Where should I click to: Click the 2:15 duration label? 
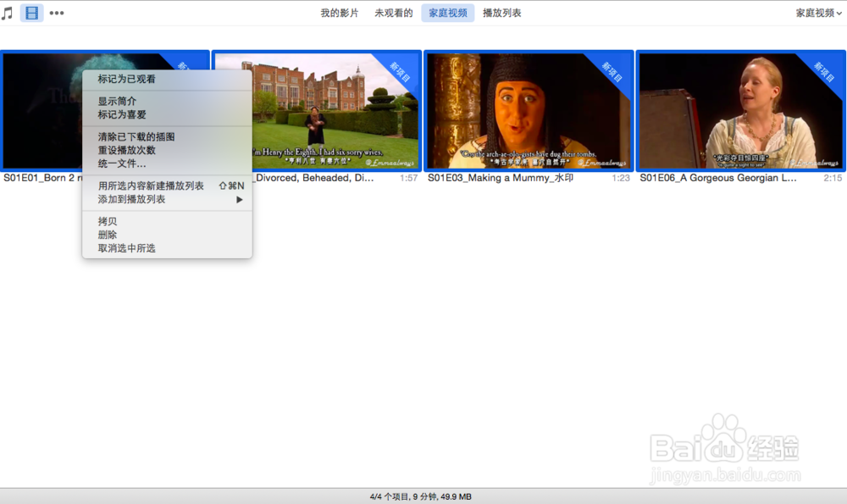pyautogui.click(x=833, y=178)
